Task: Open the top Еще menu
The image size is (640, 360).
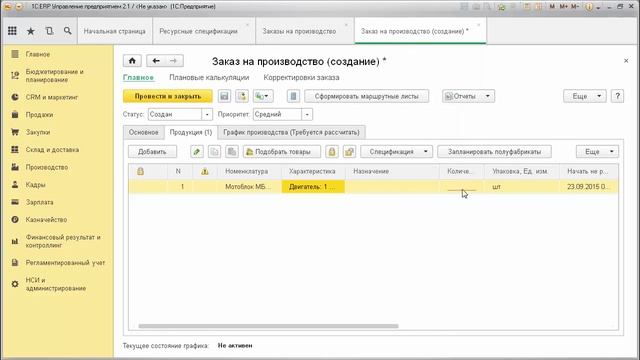Action: point(584,96)
